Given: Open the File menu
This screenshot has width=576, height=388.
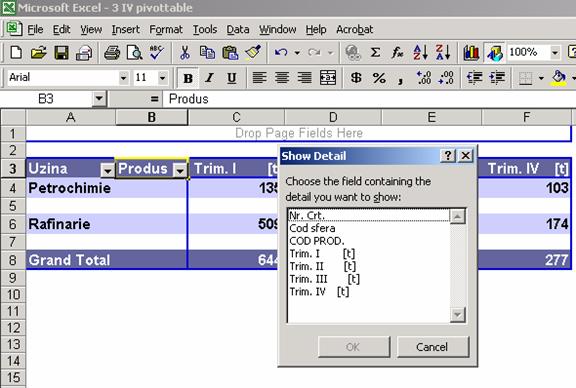Looking at the screenshot, I should point(35,29).
